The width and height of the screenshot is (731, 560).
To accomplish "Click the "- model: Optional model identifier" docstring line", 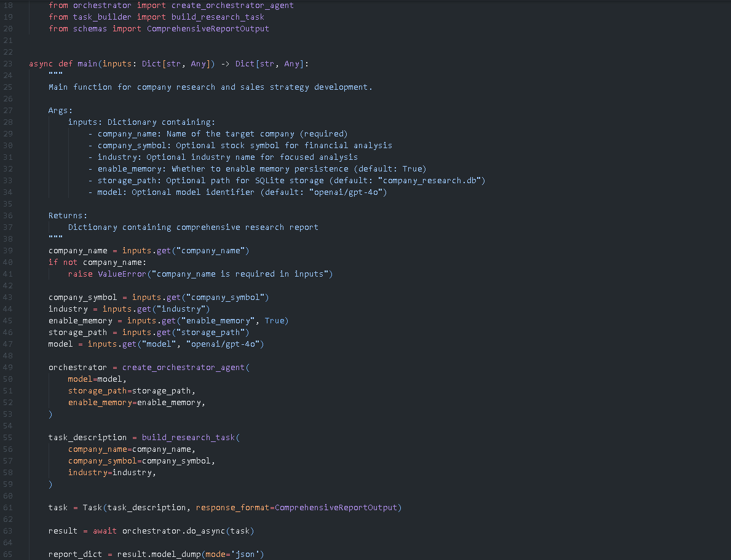I will point(237,192).
